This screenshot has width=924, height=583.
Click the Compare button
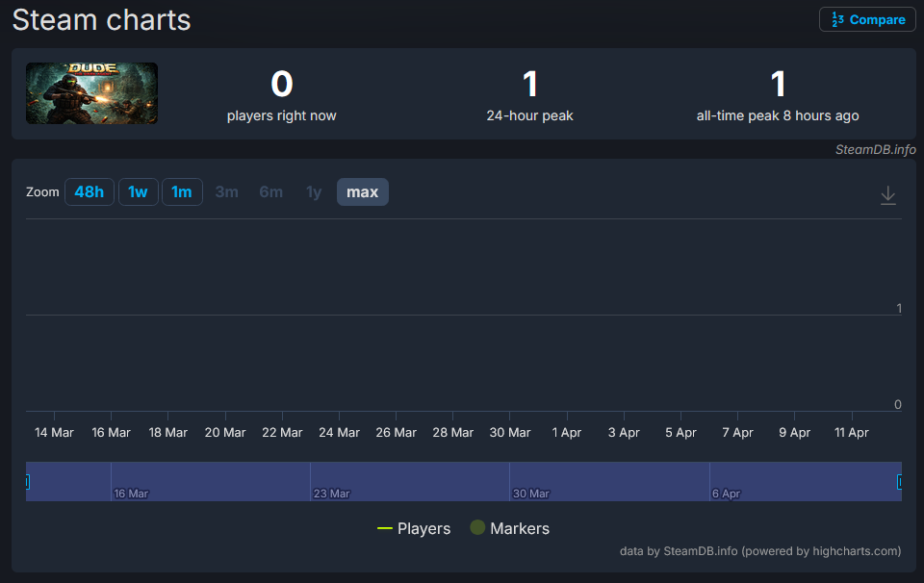coord(867,19)
